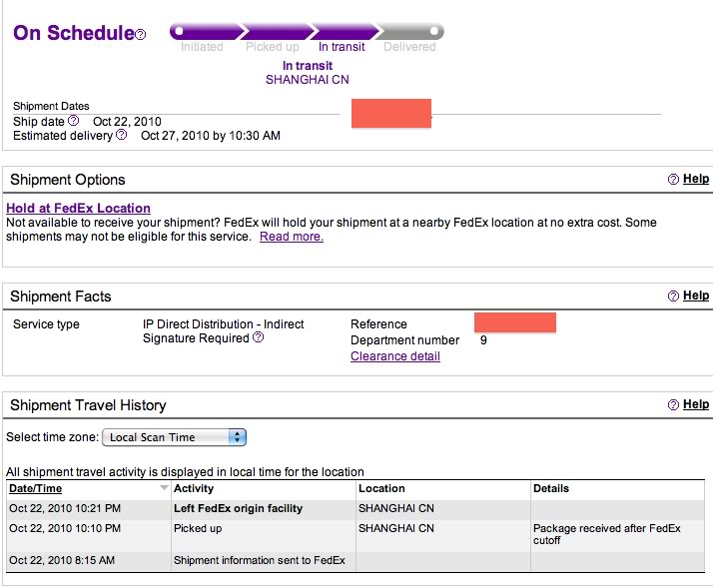Select the Department number value 9
Viewport: 713px width, 588px height.
click(483, 340)
